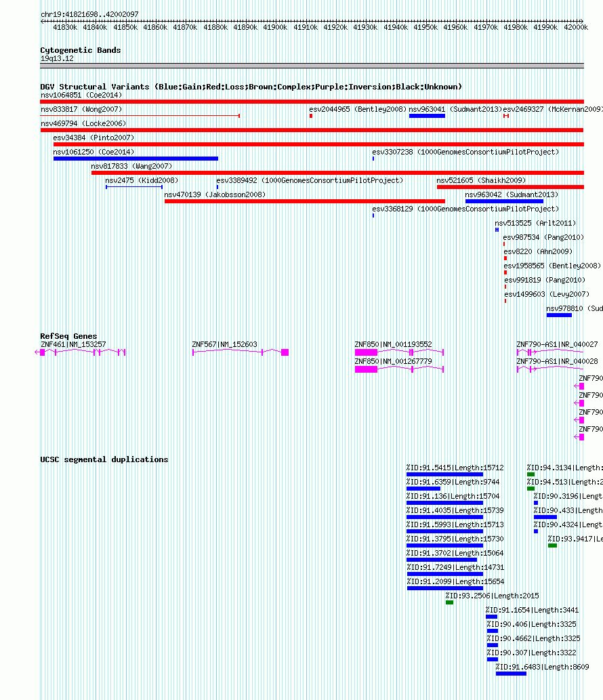Select duplication label %ID:91.6359|Length:9744
603x700 pixels.
(x=453, y=482)
